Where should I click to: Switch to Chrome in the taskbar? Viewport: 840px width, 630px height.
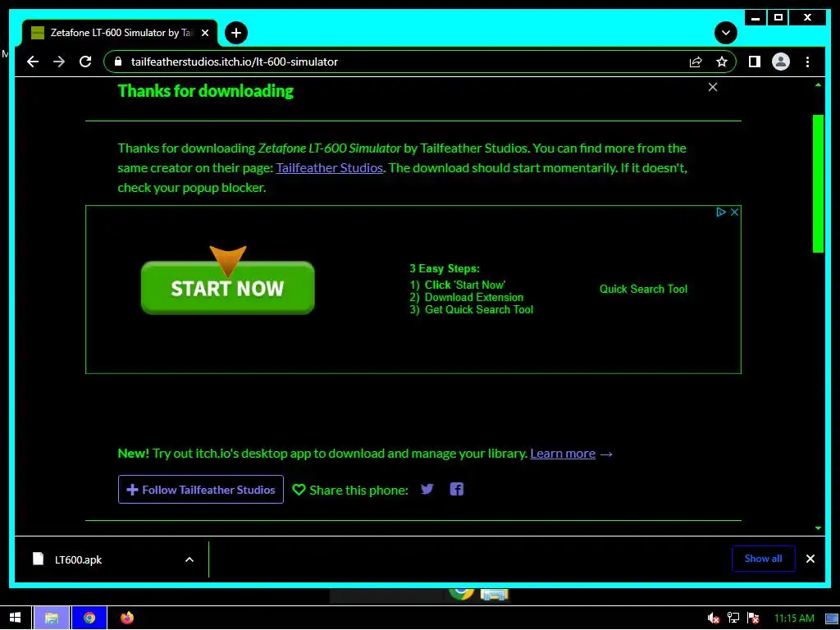click(89, 618)
